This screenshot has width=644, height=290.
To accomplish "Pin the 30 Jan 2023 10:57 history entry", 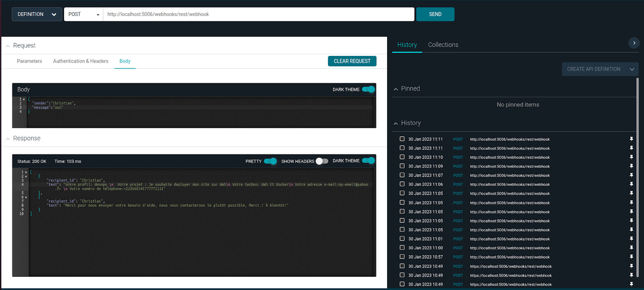I will click(631, 257).
